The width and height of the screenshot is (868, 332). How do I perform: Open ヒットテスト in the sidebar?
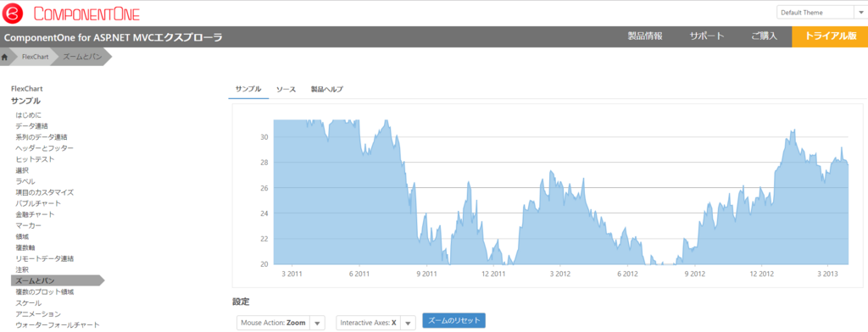(x=35, y=159)
